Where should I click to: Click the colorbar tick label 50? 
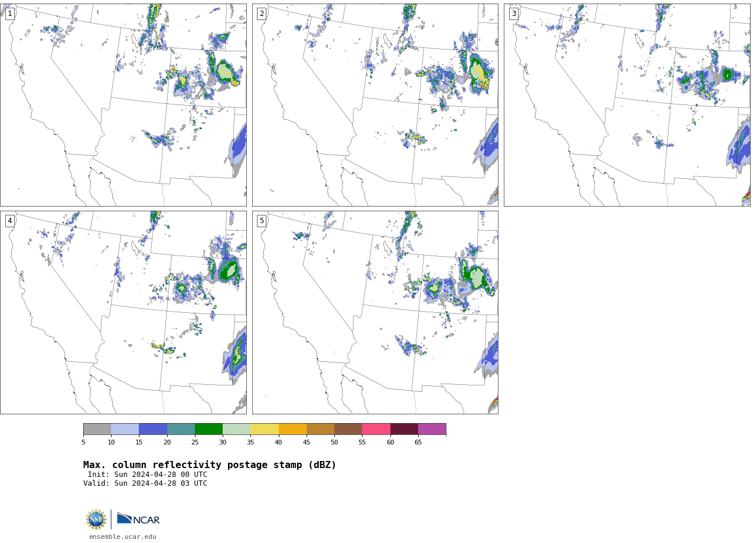(x=334, y=442)
